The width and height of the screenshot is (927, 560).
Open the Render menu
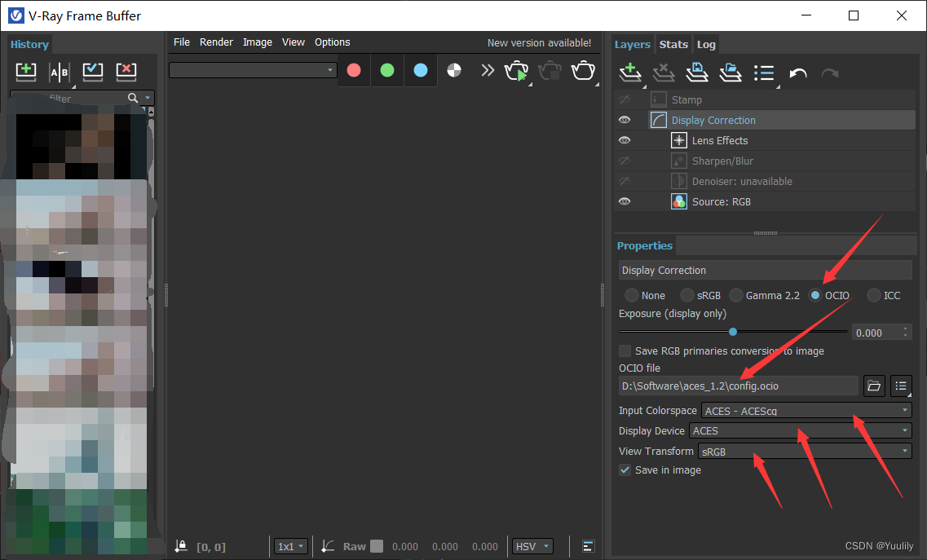pos(216,42)
